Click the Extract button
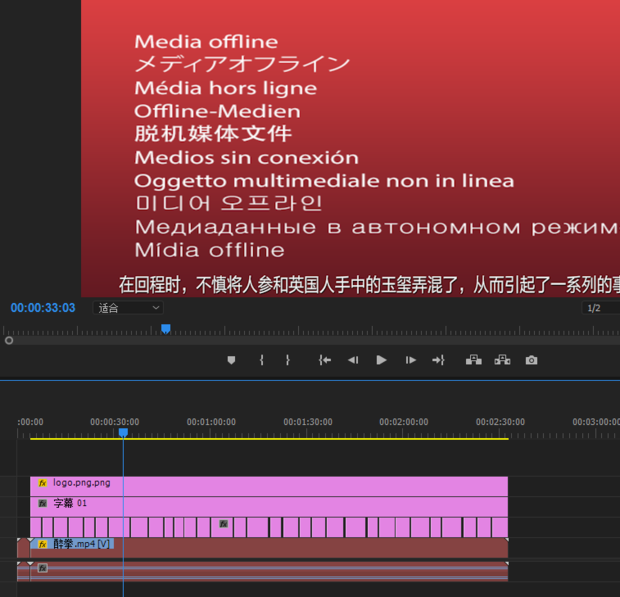The height and width of the screenshot is (597, 620). [x=502, y=360]
